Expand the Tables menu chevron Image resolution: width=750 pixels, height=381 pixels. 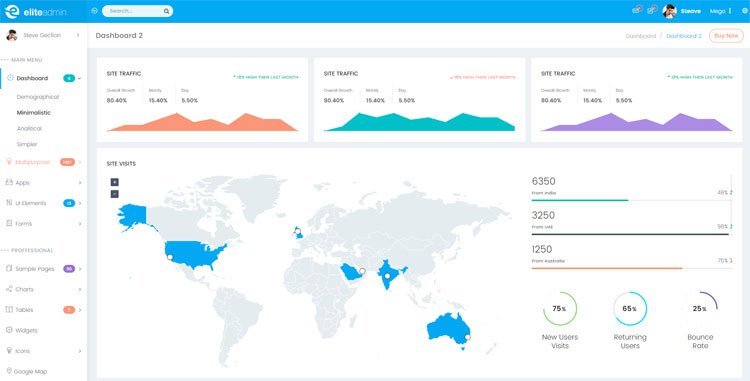coord(80,310)
